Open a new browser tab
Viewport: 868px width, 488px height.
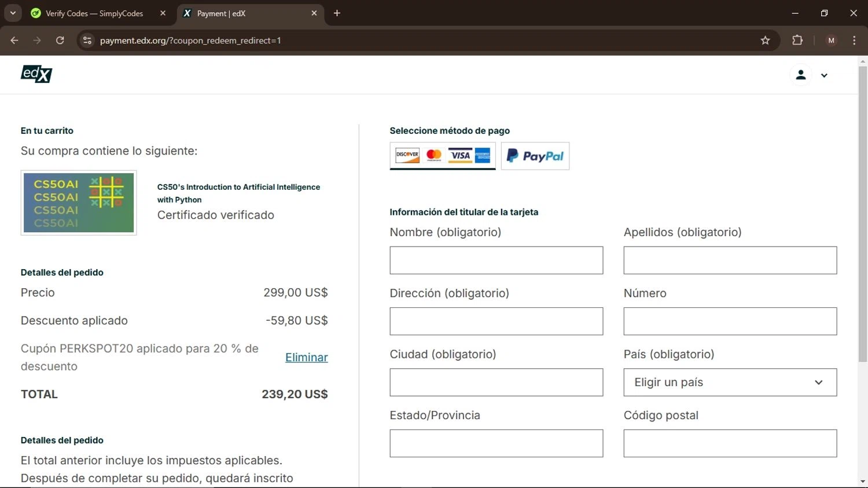[x=337, y=13]
